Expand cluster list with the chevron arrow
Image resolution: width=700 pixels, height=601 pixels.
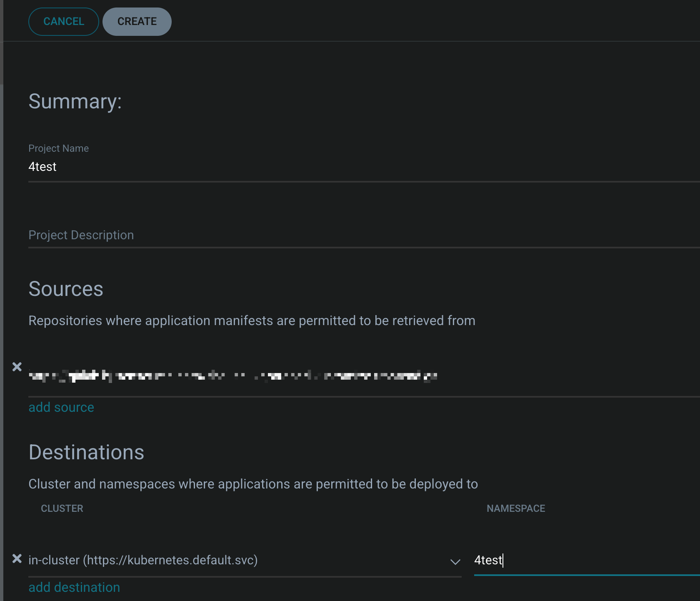coord(455,561)
